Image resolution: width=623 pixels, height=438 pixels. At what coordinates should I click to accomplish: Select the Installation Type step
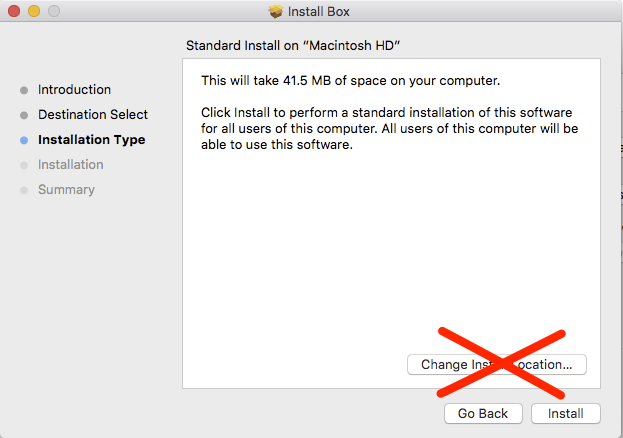(x=91, y=140)
